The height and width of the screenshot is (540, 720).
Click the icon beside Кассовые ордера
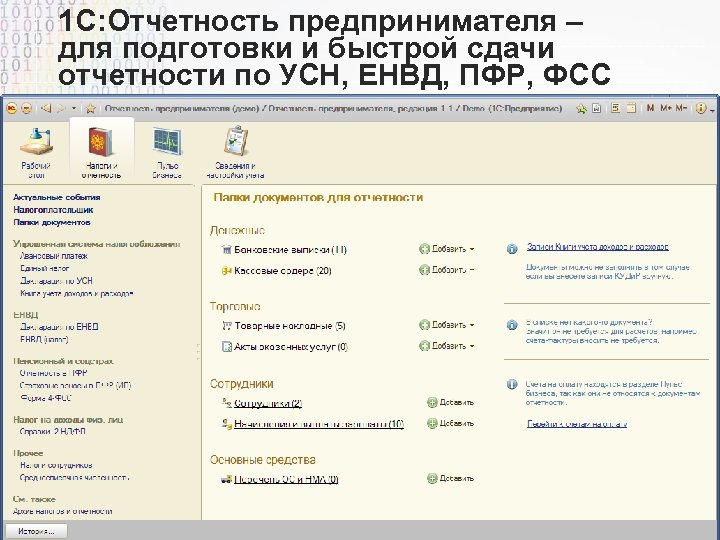pyautogui.click(x=226, y=270)
